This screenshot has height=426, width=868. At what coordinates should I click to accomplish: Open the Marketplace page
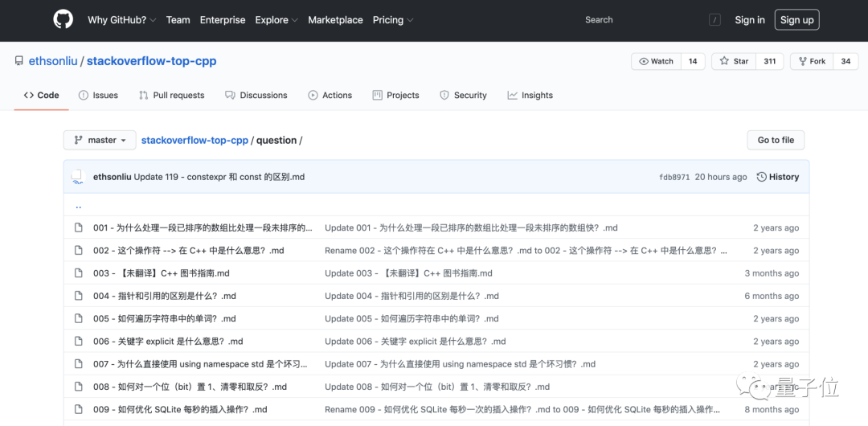[335, 20]
